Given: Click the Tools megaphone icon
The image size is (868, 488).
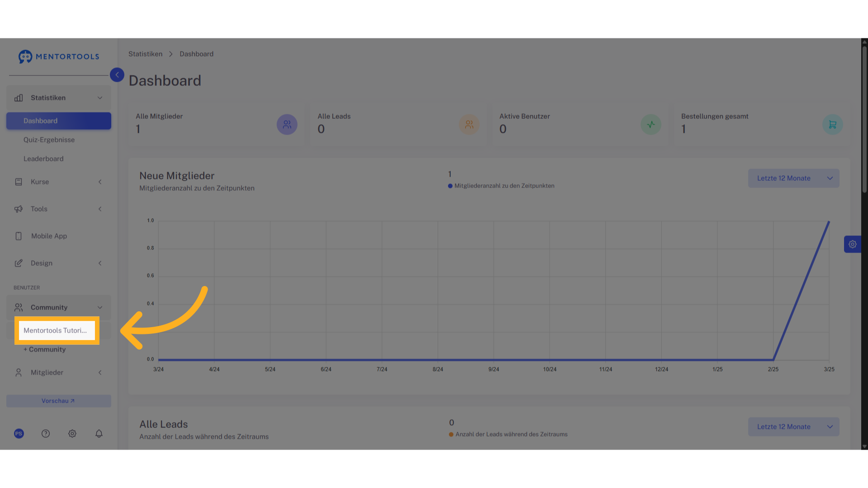Looking at the screenshot, I should 19,209.
